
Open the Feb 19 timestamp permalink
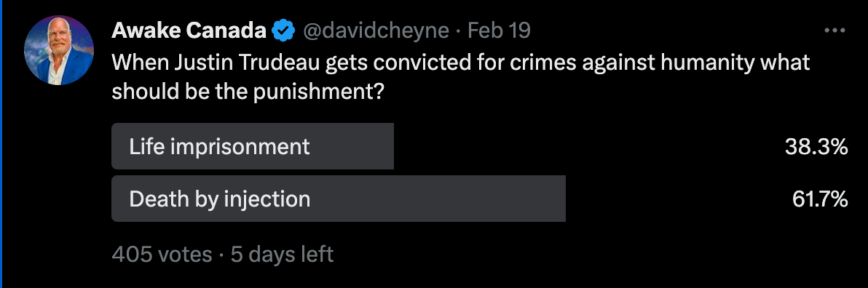pos(500,31)
